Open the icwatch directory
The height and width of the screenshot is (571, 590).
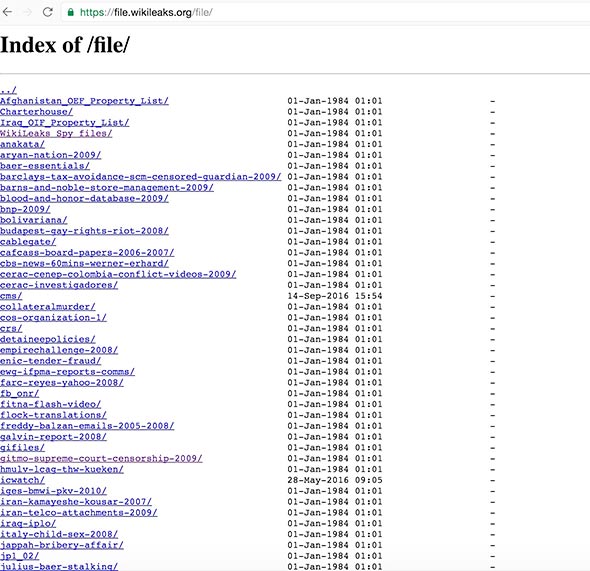click(x=23, y=480)
